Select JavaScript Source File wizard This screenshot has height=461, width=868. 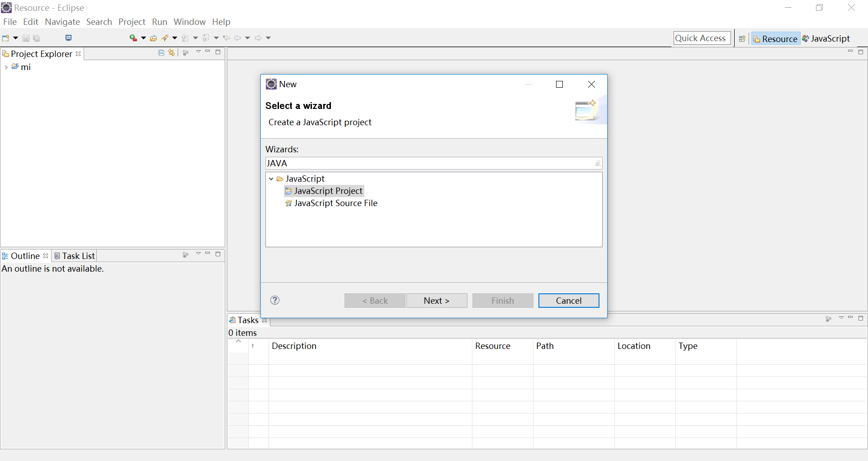click(x=331, y=203)
